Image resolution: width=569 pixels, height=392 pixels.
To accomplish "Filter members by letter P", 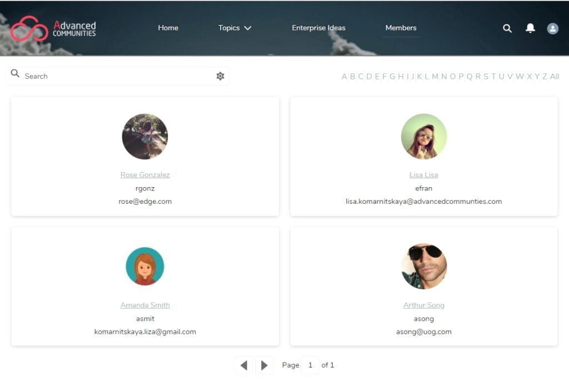I will click(x=461, y=77).
